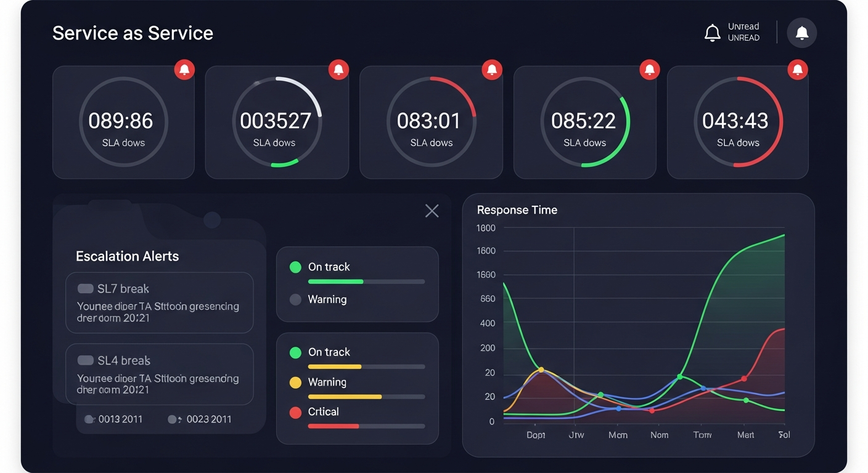Click the 0023 2011 timestamp chip
The image size is (868, 473).
pos(200,419)
